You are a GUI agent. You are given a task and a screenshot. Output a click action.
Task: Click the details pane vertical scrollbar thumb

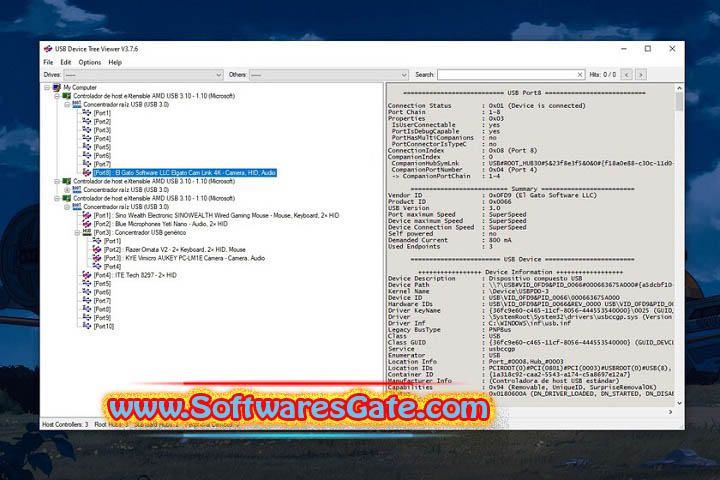(679, 102)
